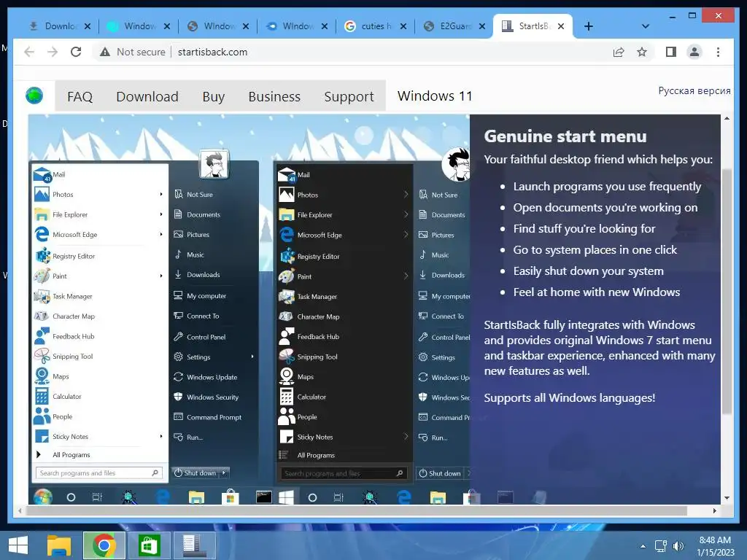
Task: Click Shut down button in dark start menu
Action: (x=440, y=473)
